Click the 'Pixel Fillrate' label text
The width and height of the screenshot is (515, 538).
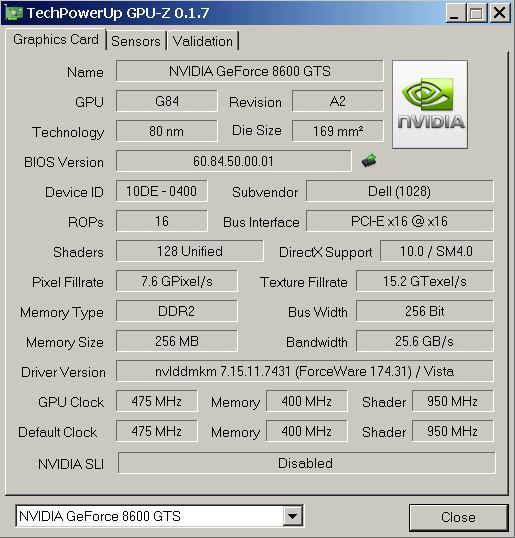pyautogui.click(x=68, y=282)
